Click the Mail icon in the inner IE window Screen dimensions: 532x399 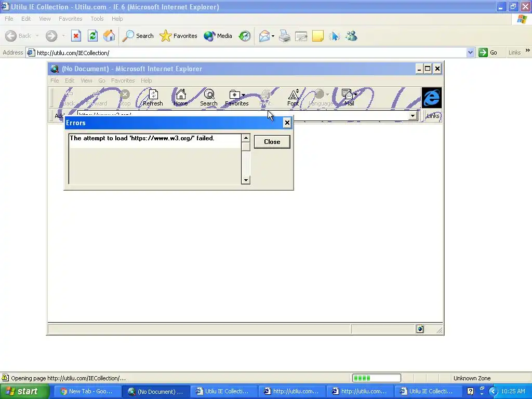(347, 94)
